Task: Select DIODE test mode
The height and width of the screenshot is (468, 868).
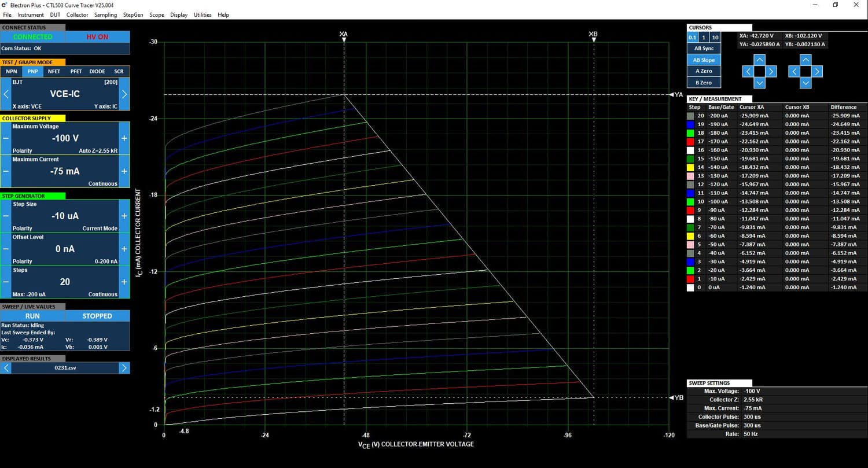Action: click(x=97, y=71)
